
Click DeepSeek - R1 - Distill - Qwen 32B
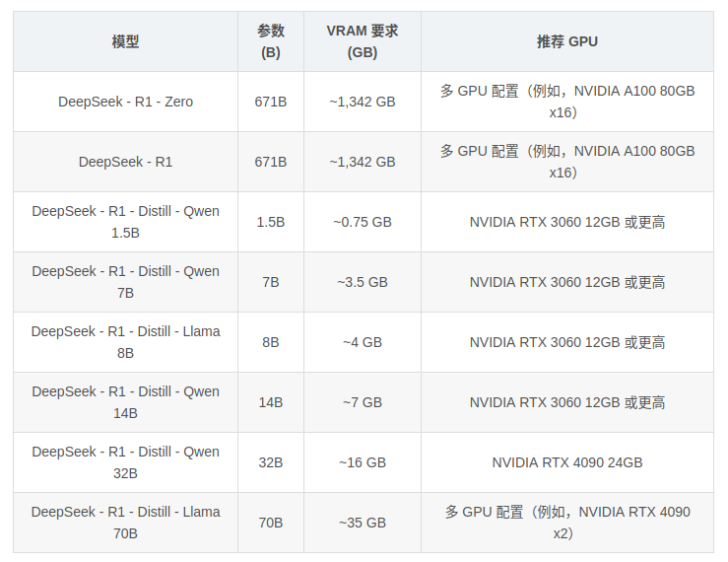tap(125, 462)
